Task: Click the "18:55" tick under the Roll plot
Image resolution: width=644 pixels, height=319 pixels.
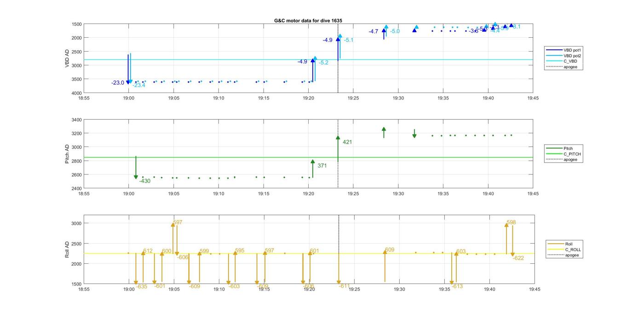Action: pos(84,290)
